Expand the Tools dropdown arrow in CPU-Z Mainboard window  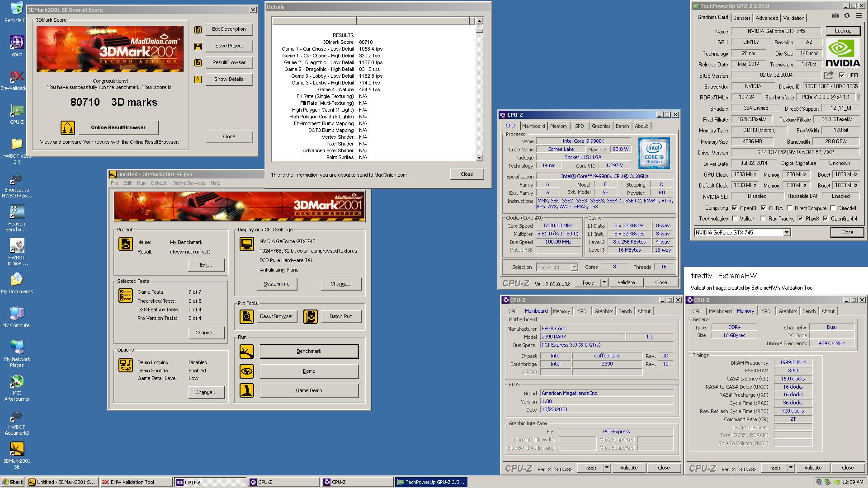[607, 468]
